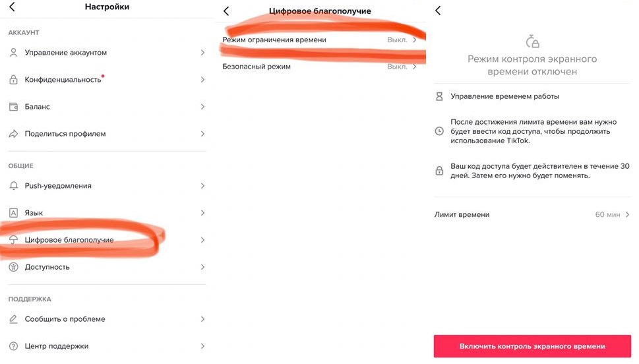The width and height of the screenshot is (639, 364).
Task: Toggle Режим ограничения времени Выкл. setting
Action: pyautogui.click(x=402, y=40)
